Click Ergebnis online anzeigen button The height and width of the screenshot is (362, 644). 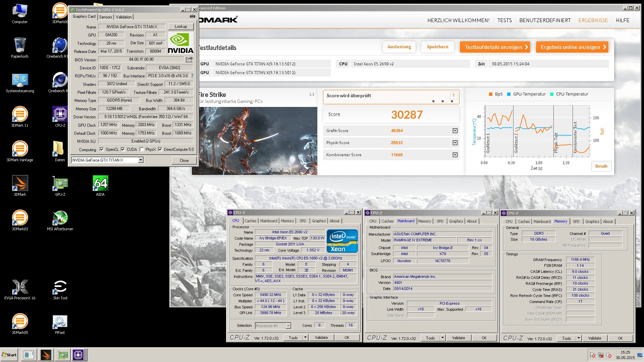(572, 47)
